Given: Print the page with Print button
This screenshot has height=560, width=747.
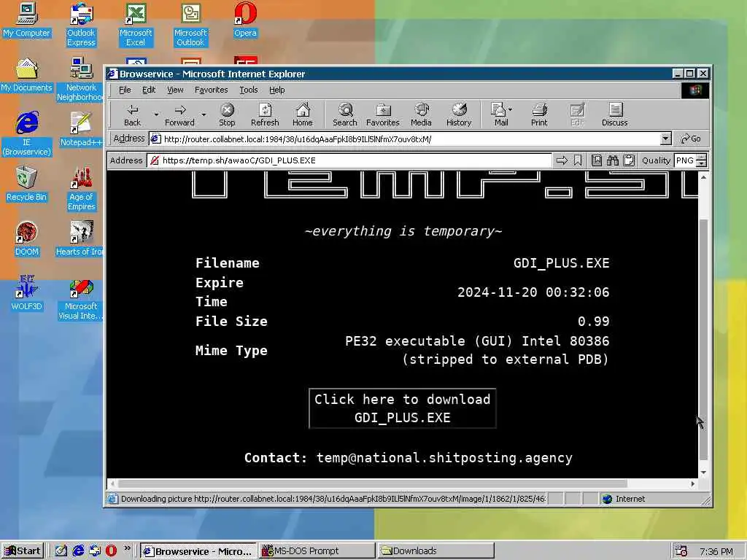Looking at the screenshot, I should click(539, 115).
